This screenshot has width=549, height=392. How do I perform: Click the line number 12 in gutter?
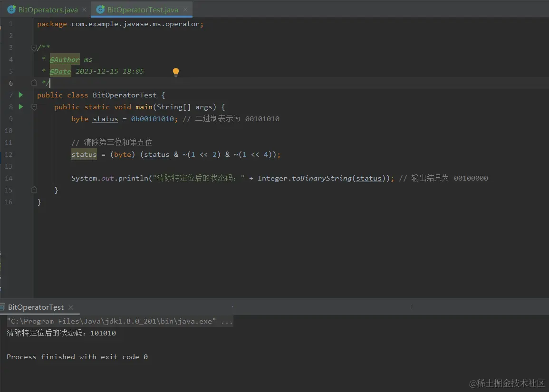[x=9, y=154]
